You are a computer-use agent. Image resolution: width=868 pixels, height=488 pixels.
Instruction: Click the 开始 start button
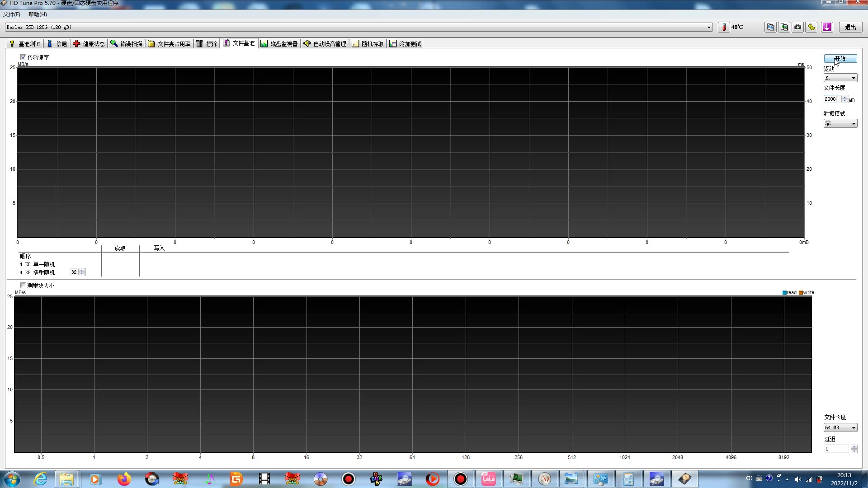pyautogui.click(x=840, y=58)
